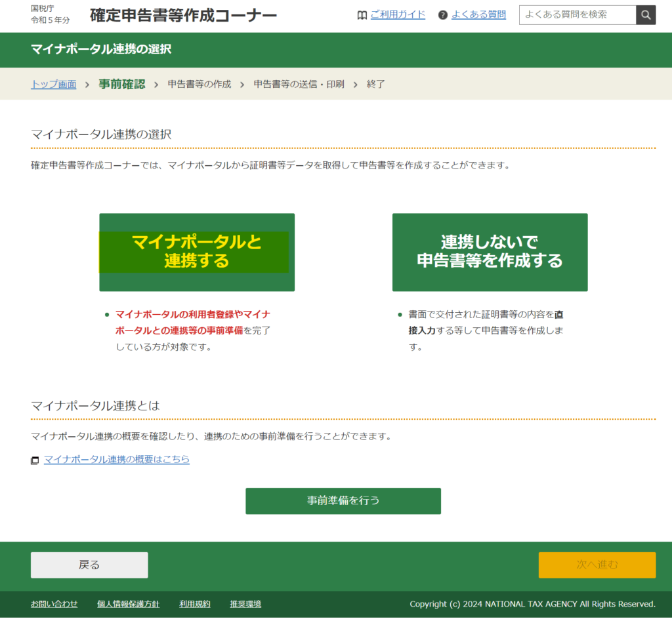Click the question mark icon beside よくある質問
The height and width of the screenshot is (625, 672).
[443, 15]
